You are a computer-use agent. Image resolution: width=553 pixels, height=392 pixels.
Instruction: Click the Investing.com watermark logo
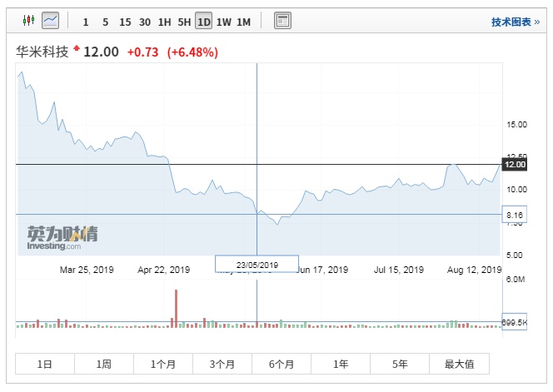tap(62, 237)
